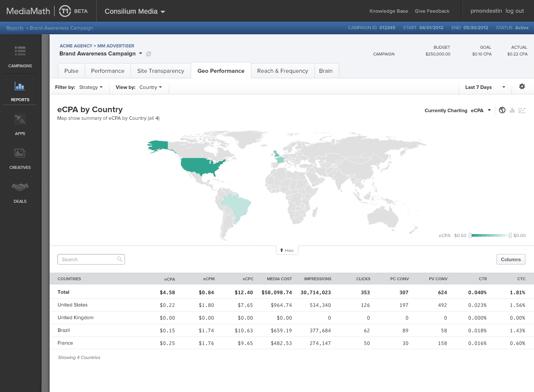Switch to the Site Transparency tab

point(161,71)
